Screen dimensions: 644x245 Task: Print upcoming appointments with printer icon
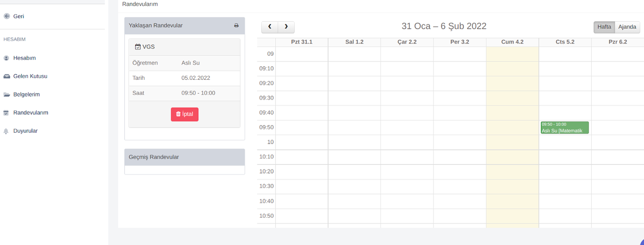(236, 26)
